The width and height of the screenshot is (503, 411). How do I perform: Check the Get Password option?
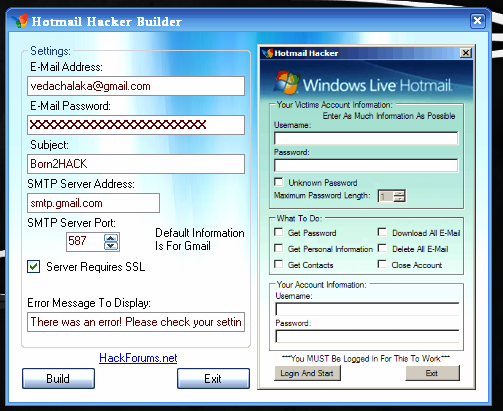[x=279, y=232]
